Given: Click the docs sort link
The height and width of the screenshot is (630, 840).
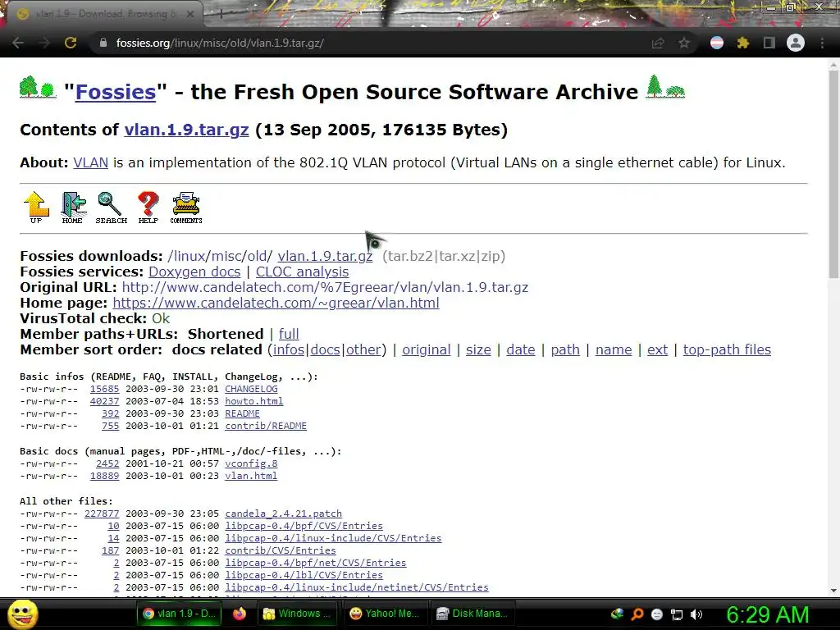Looking at the screenshot, I should pos(325,349).
